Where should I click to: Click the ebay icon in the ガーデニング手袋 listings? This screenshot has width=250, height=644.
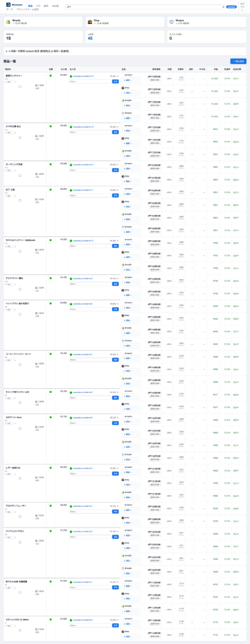point(123,177)
